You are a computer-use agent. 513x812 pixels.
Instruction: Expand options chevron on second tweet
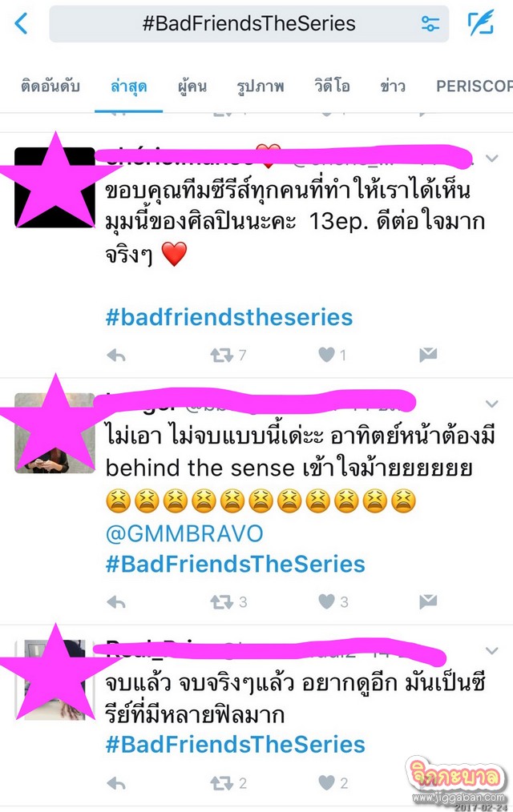click(x=492, y=404)
